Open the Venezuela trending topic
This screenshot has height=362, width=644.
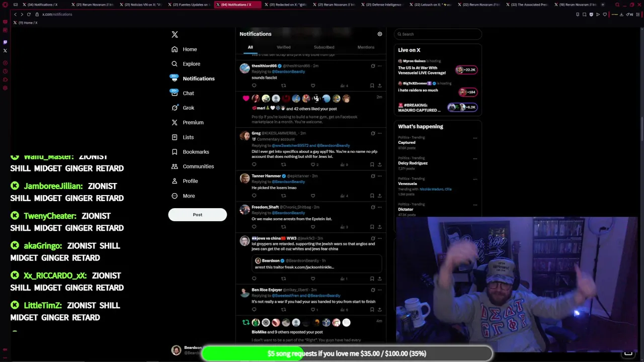408,184
